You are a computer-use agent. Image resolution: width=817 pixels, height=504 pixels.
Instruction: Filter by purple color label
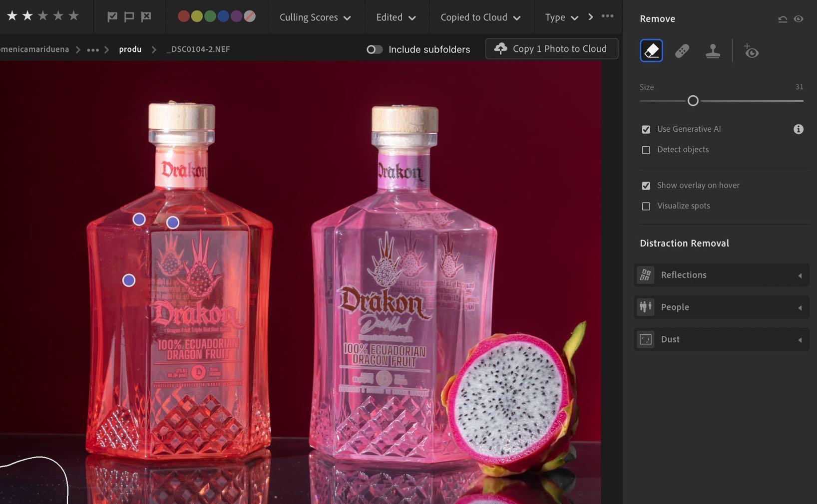tap(237, 16)
